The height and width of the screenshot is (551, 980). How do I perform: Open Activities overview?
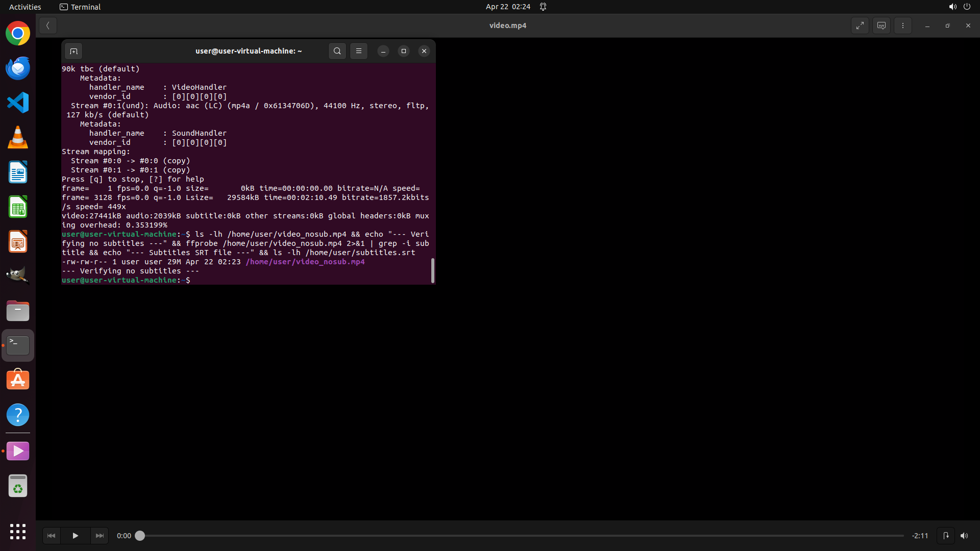(x=25, y=7)
